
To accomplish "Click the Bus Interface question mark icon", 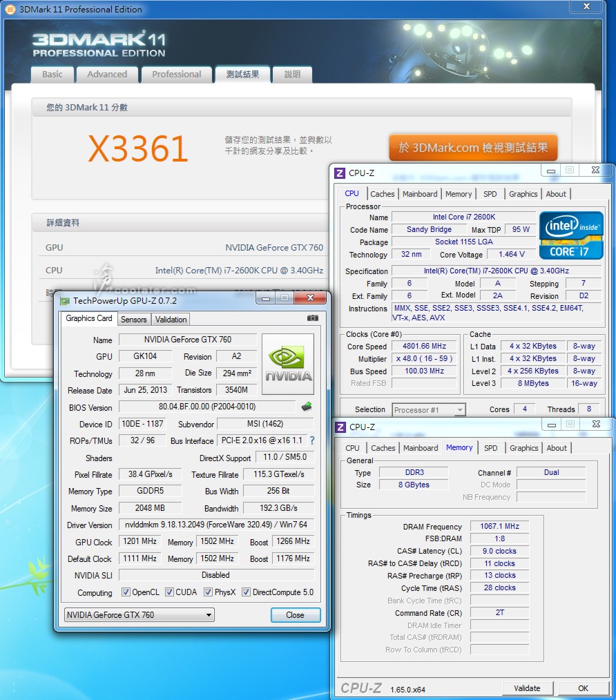I will [x=311, y=440].
